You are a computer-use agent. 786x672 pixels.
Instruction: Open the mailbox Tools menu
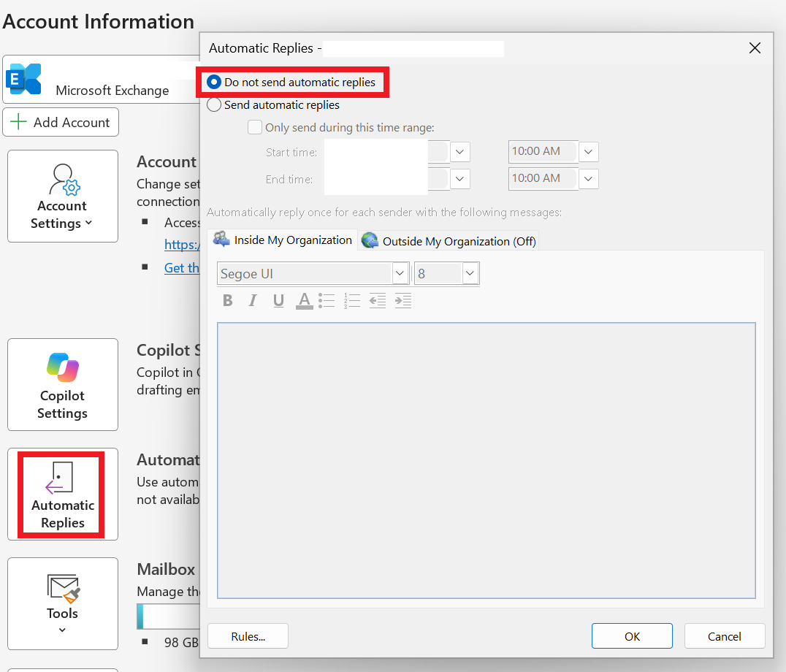click(63, 603)
